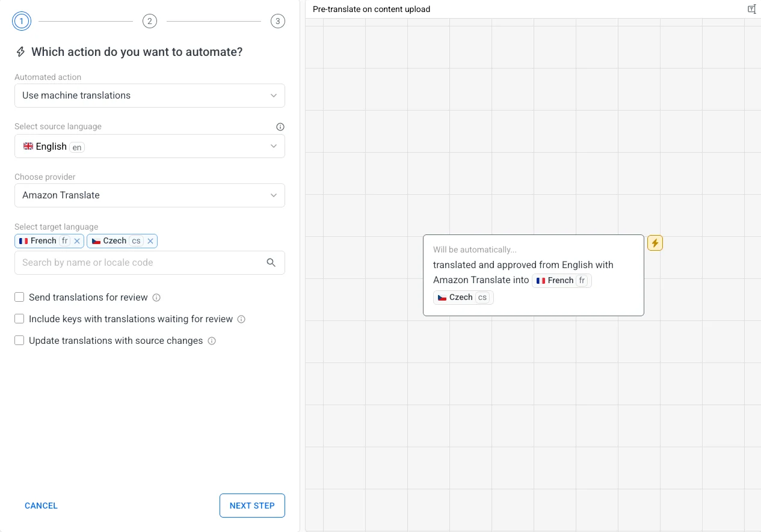761x532 pixels.
Task: Go to step 2 in the wizard
Action: (149, 22)
